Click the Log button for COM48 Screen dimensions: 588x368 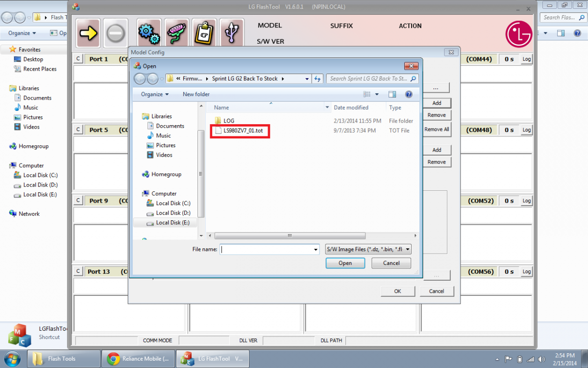pyautogui.click(x=526, y=130)
